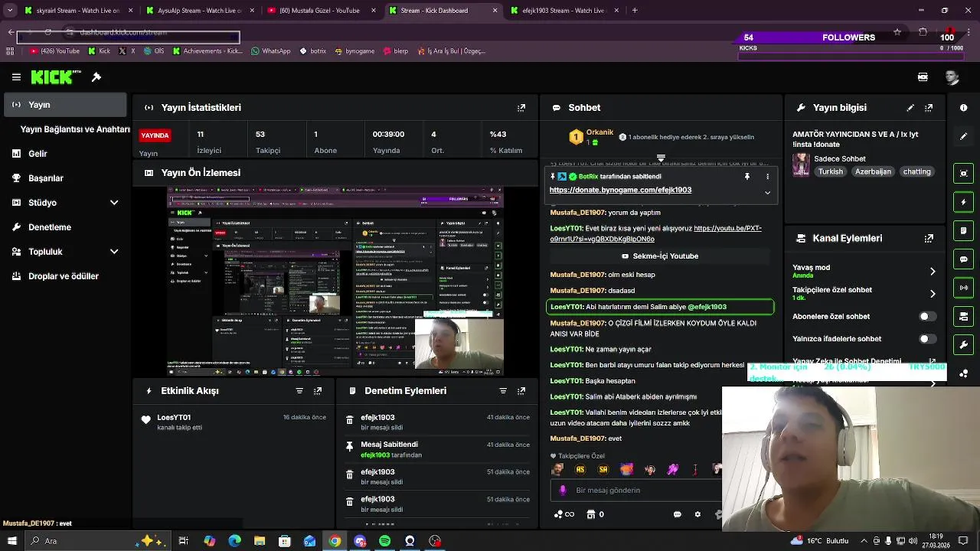Screen dimensions: 980x551
Task: Expand the Stüdyo sidebar section
Action: pos(114,203)
